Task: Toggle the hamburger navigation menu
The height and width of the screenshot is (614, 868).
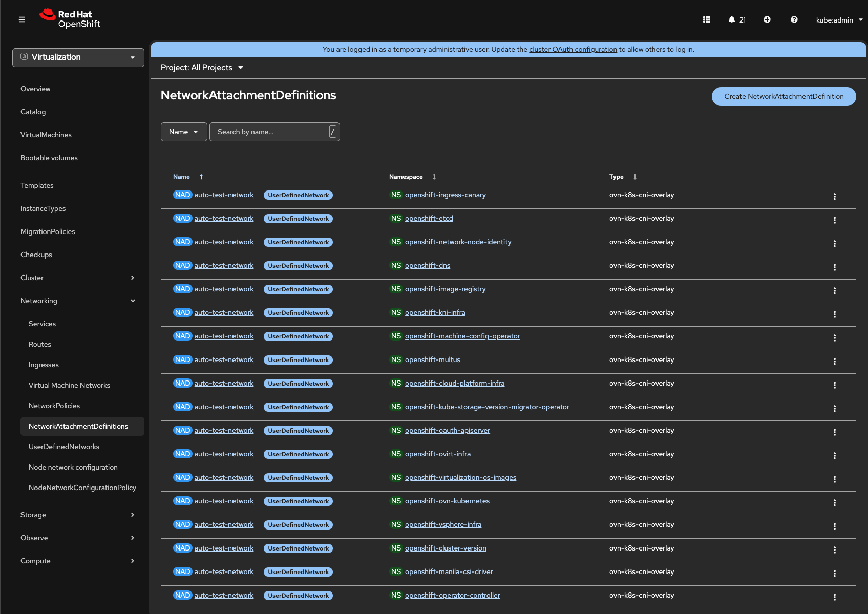Action: pos(22,19)
